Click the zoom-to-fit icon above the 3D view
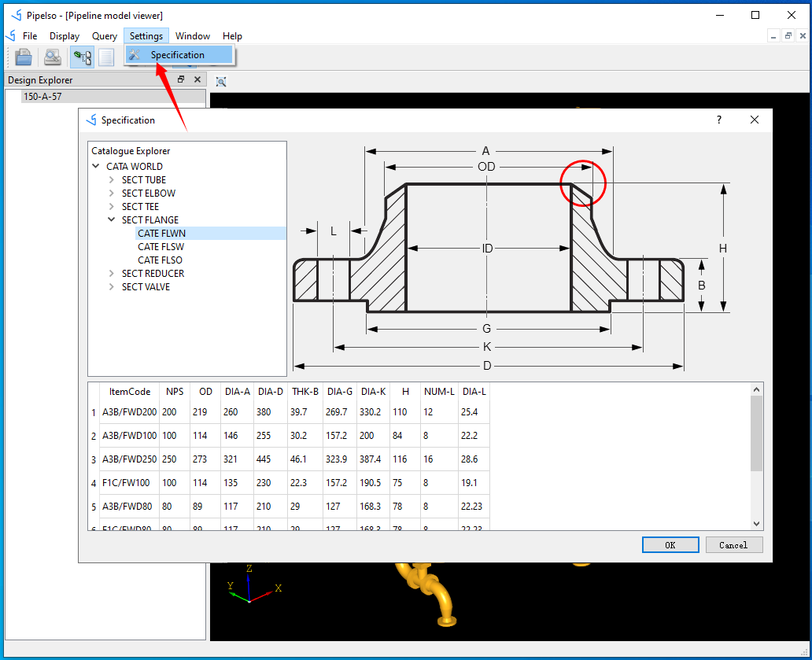 [221, 82]
